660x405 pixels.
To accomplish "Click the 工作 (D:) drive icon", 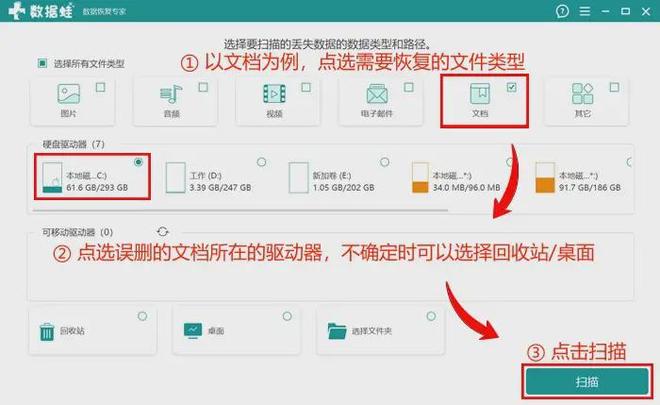I will point(176,178).
